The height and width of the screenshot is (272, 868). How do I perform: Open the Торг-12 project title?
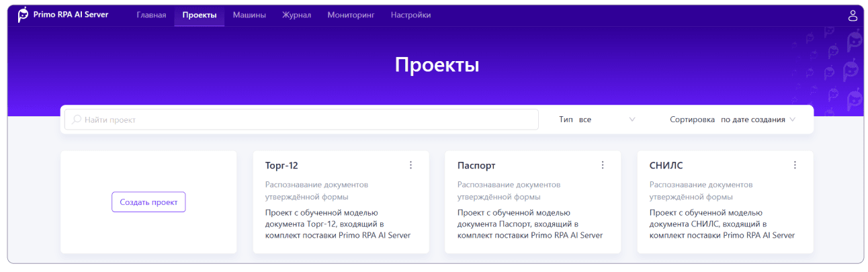(x=281, y=166)
